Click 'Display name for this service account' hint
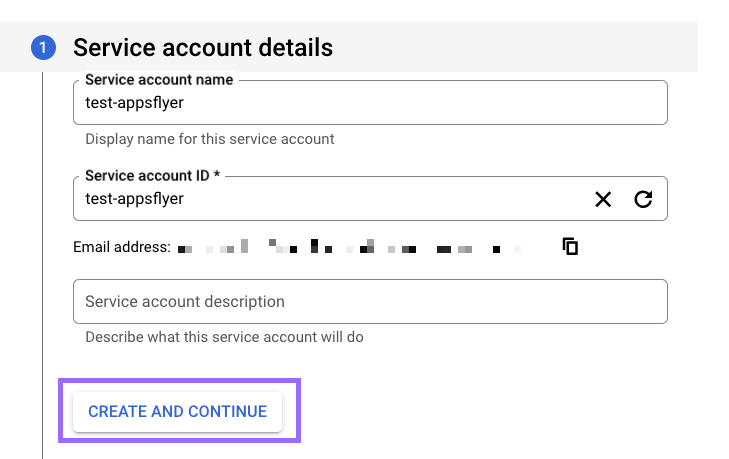729x459 pixels. coord(209,139)
